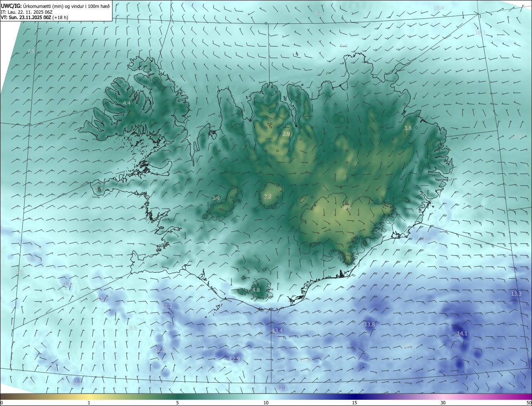Click the 12.9 value in the southwest ocean
The width and height of the screenshot is (532, 406).
coord(235,359)
